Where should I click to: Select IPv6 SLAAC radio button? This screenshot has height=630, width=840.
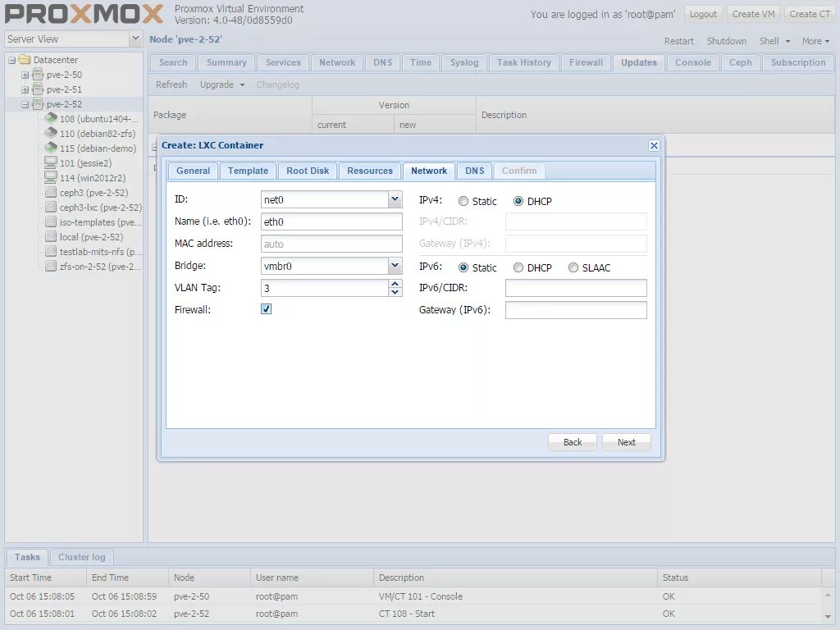pyautogui.click(x=573, y=267)
